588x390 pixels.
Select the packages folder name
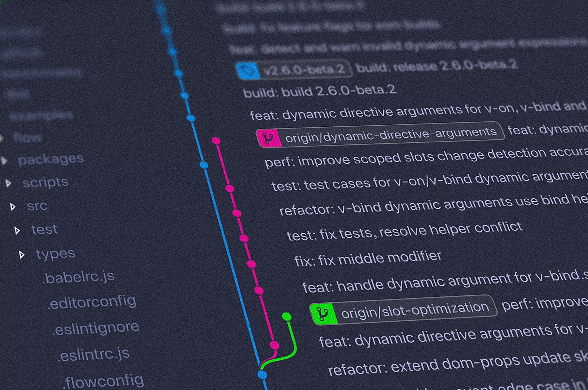tap(51, 159)
